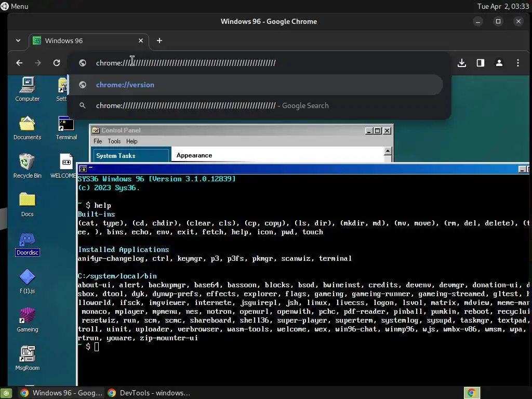532x399 pixels.
Task: Click the SYS36 Windows 96 version line
Action: point(157,179)
